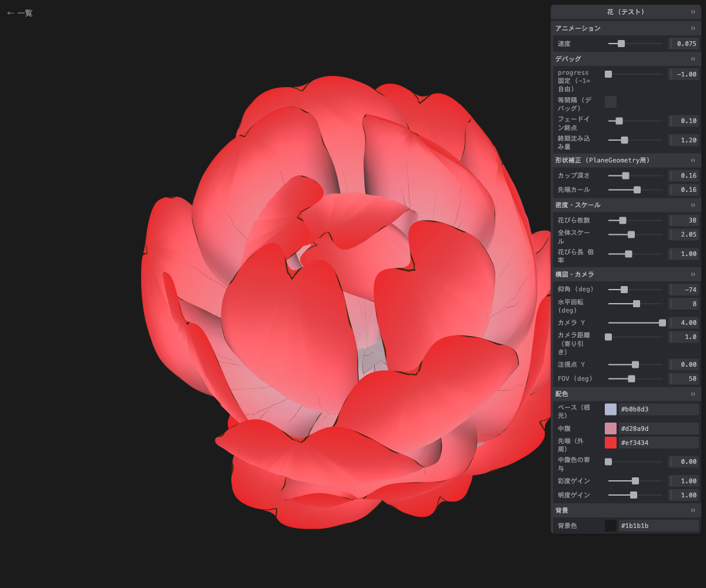Collapse the デバッグ folder

[x=626, y=59]
